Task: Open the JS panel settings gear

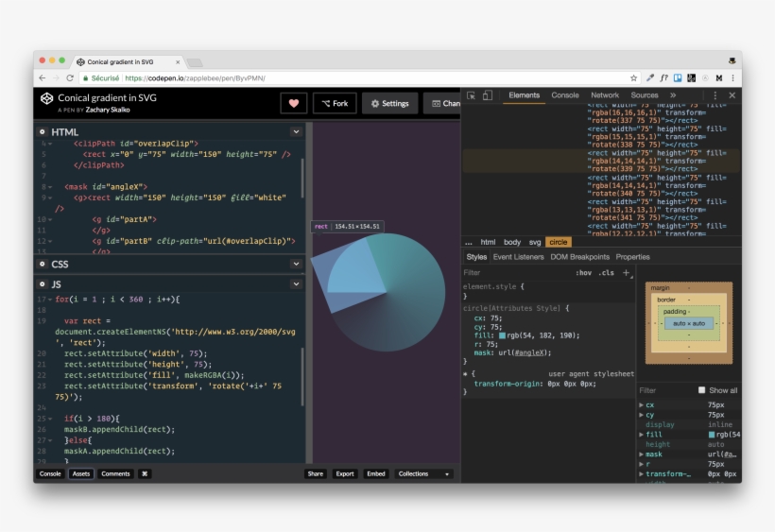Action: tap(42, 283)
